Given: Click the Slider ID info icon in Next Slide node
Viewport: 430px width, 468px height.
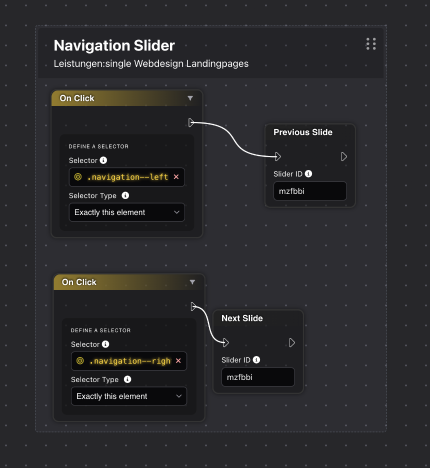Looking at the screenshot, I should click(x=256, y=360).
